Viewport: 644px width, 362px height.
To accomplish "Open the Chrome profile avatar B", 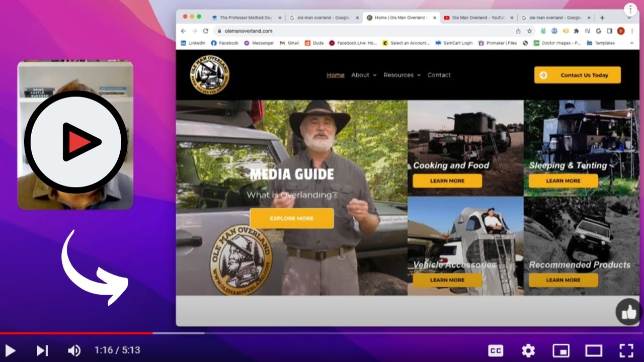I will (x=620, y=31).
